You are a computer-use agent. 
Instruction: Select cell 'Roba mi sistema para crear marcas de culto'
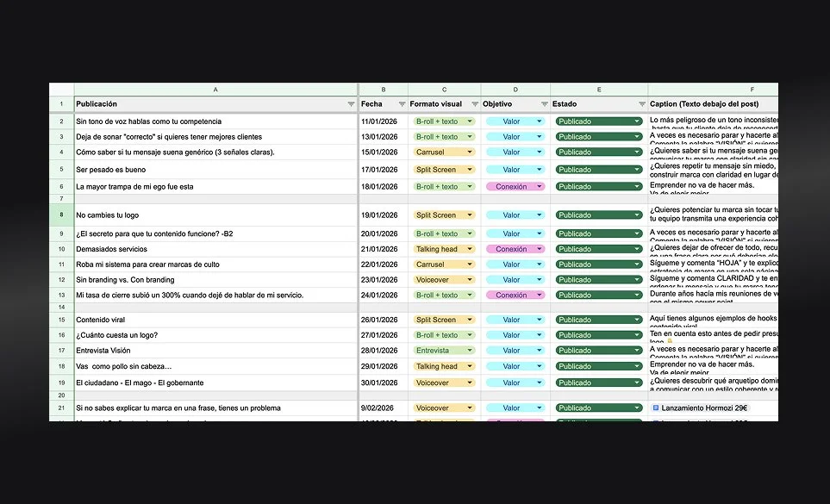pyautogui.click(x=216, y=264)
